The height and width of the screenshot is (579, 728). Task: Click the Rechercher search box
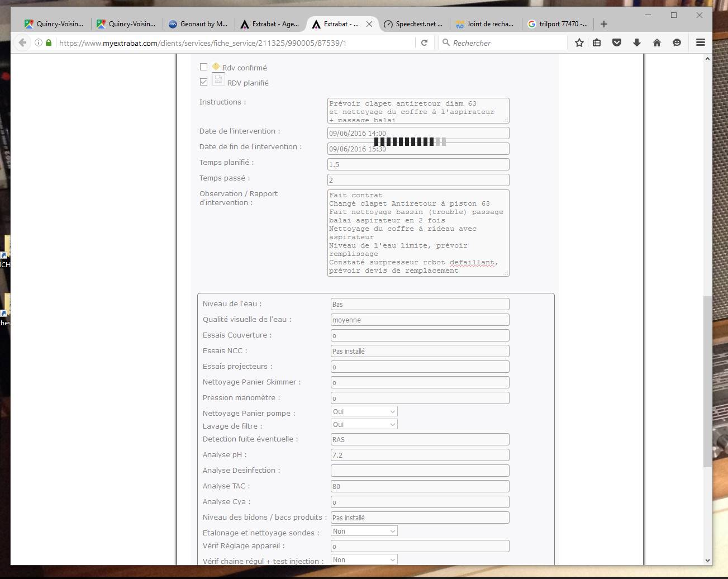[x=503, y=42]
